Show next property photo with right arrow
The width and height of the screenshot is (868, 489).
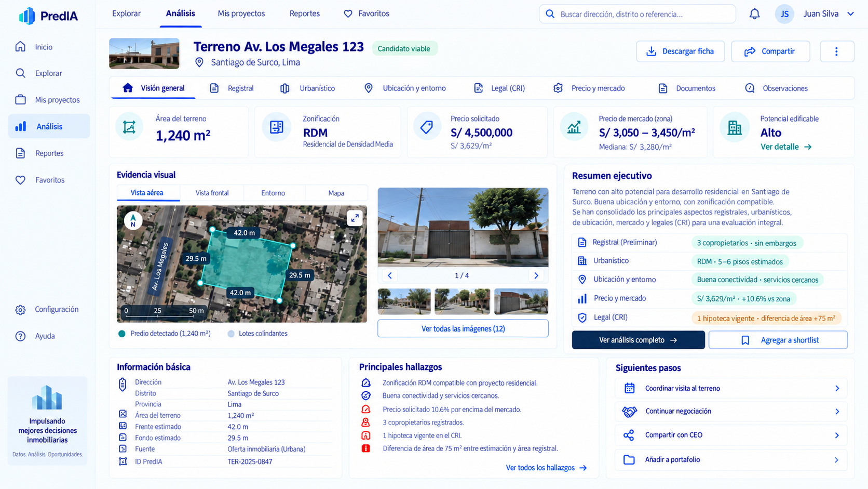[536, 275]
